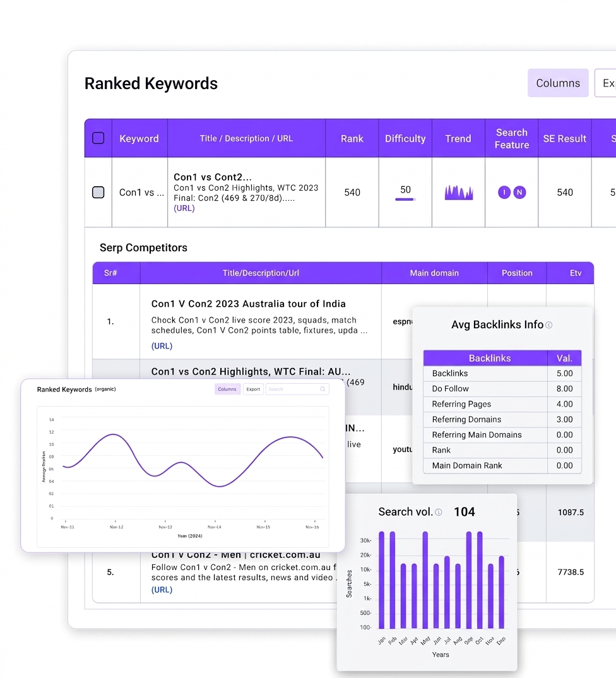Open the trend sparkline for Con1 vs row
The image size is (616, 678).
point(459,193)
